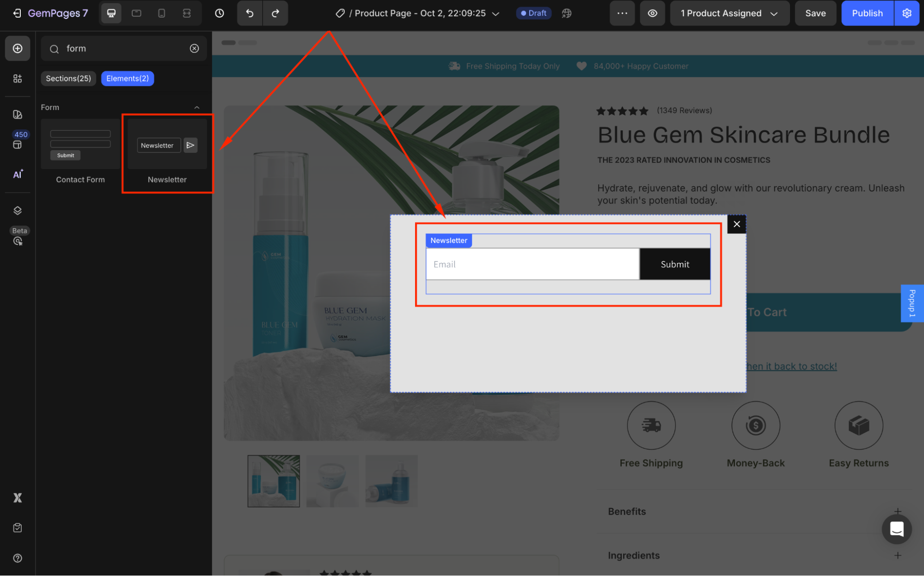The image size is (924, 576).
Task: Open the 1 Product Assigned dropdown
Action: point(729,13)
